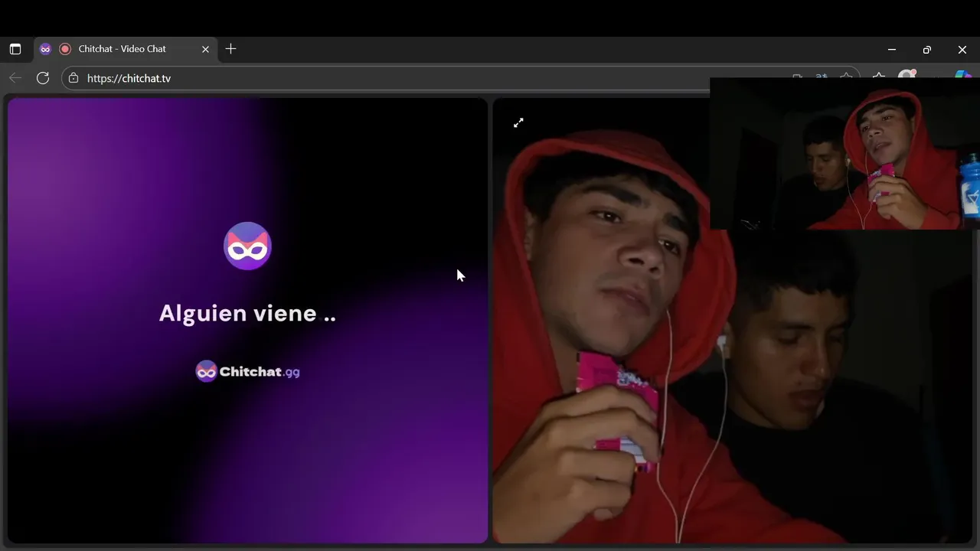Restore down the browser window

click(927, 49)
